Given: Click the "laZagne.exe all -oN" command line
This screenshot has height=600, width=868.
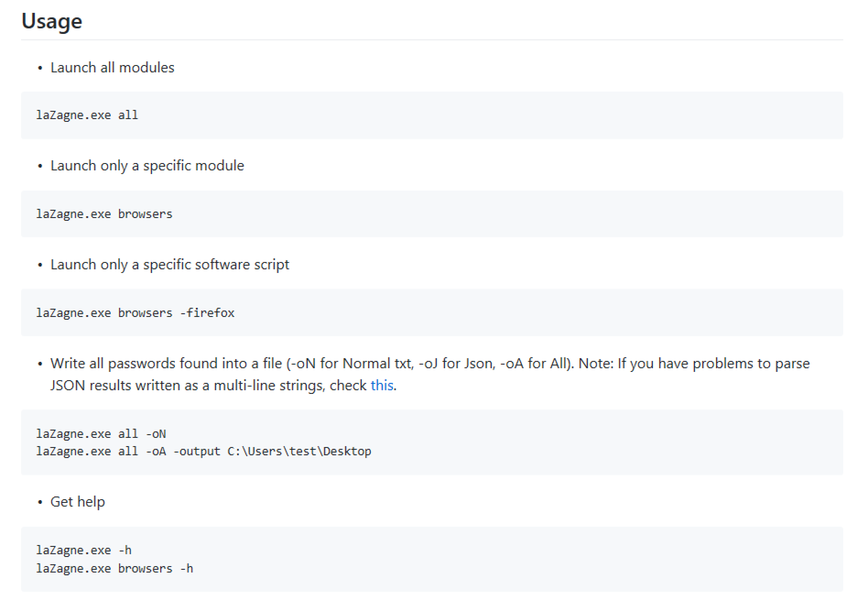Looking at the screenshot, I should (101, 434).
